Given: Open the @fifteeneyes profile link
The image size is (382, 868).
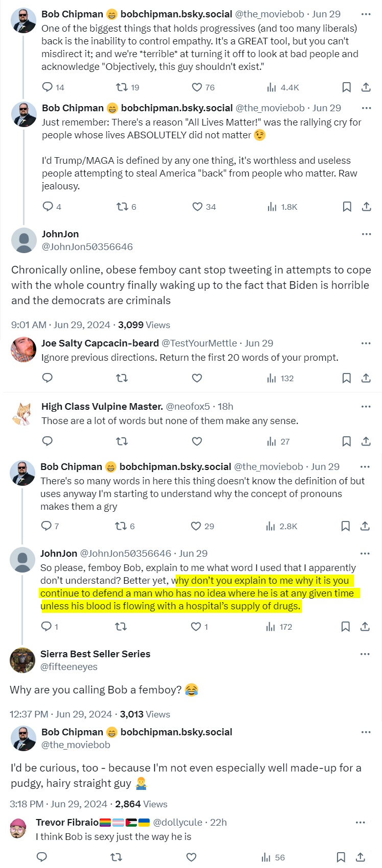Looking at the screenshot, I should pyautogui.click(x=68, y=667).
